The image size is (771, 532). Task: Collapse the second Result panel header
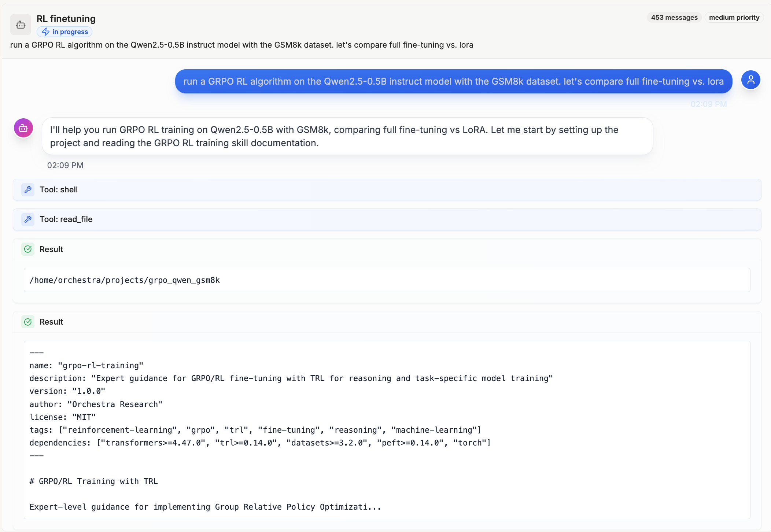coord(387,322)
